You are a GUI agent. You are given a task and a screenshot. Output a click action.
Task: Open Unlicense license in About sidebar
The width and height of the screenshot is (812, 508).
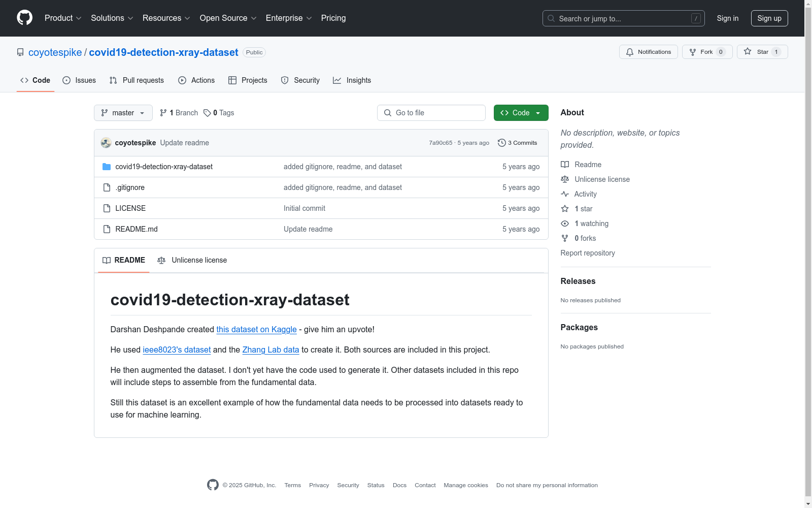coord(595,179)
